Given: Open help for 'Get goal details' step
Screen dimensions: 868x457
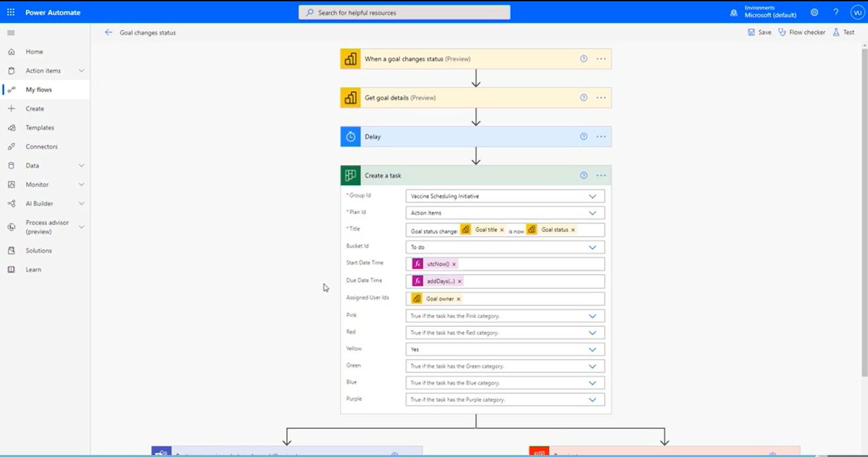Looking at the screenshot, I should point(584,98).
